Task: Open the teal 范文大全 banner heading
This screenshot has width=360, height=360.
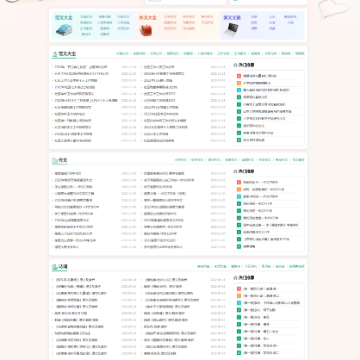Action: tap(64, 17)
